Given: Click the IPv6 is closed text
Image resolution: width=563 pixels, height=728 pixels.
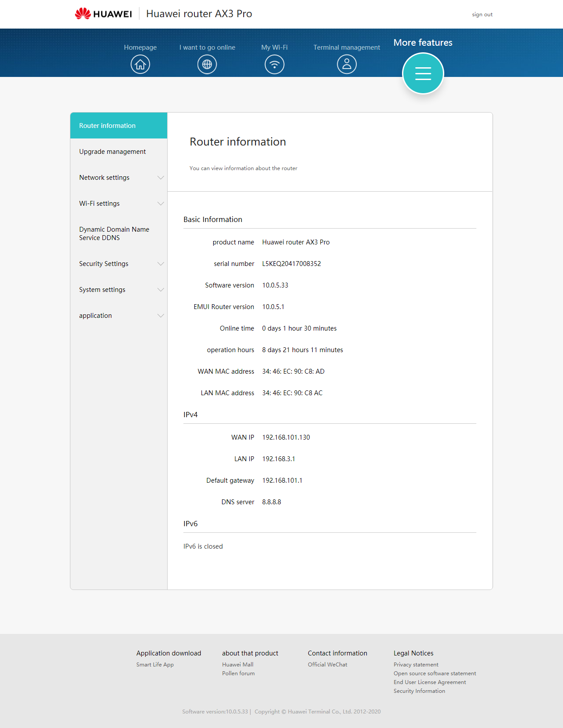Looking at the screenshot, I should (203, 546).
